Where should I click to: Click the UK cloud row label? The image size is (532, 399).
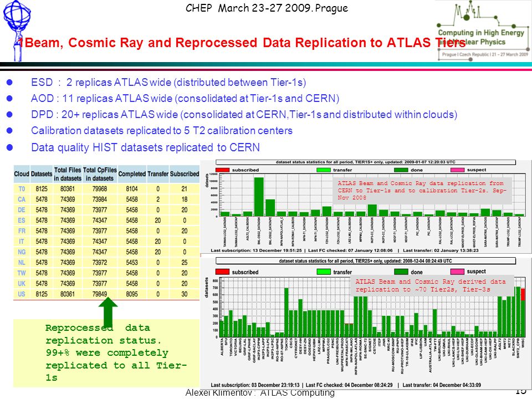[x=22, y=284]
